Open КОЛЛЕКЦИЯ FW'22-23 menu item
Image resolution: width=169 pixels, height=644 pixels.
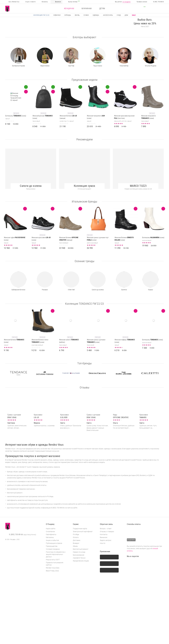tap(41, 15)
